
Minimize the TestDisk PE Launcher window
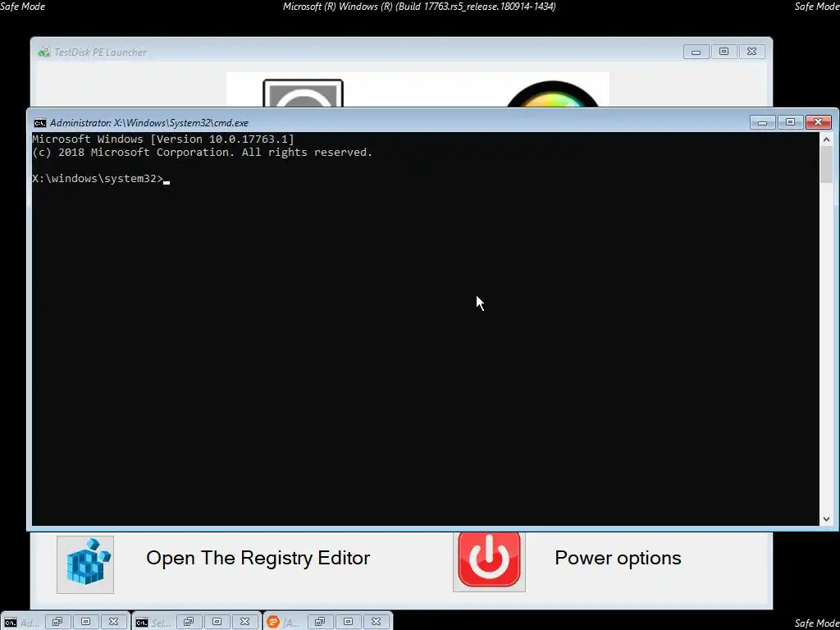tap(696, 52)
